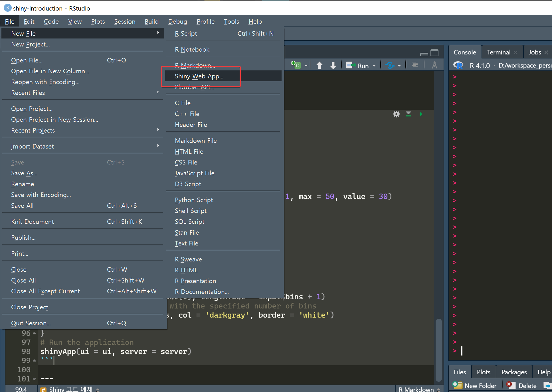Select Shiny Web App from New File menu
552x392 pixels.
tap(199, 76)
